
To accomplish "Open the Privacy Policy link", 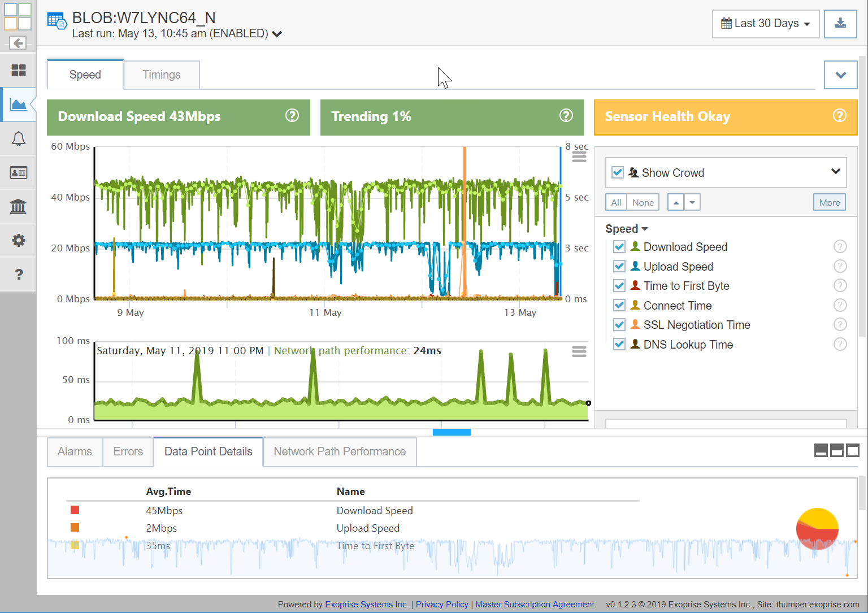I will tap(442, 605).
